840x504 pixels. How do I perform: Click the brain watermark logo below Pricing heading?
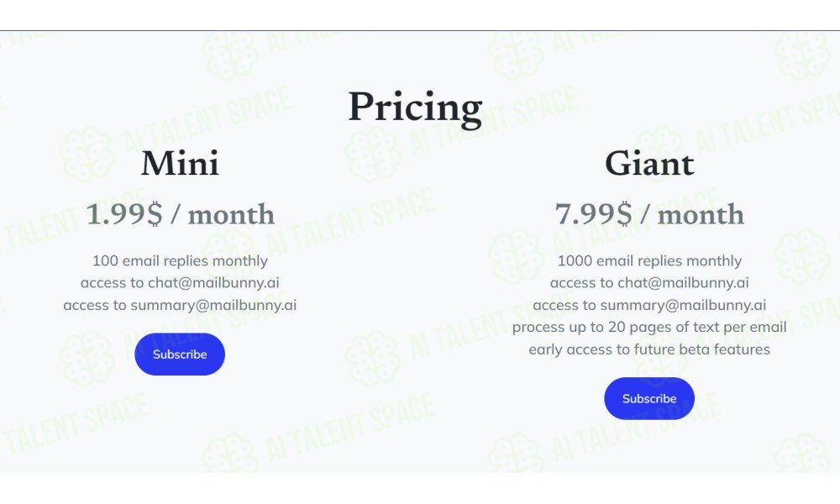[373, 155]
